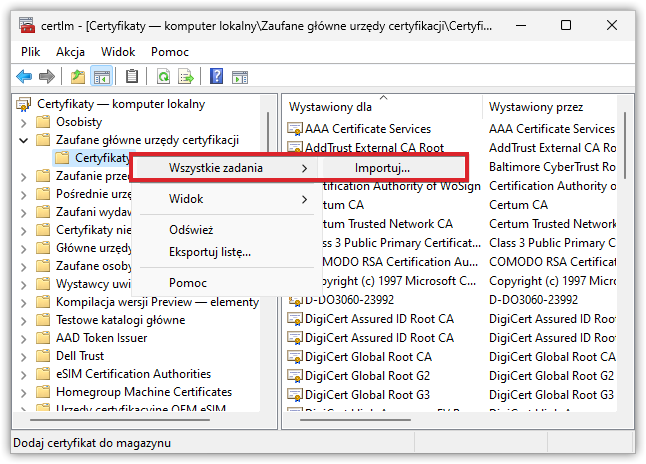The height and width of the screenshot is (464, 646).
Task: Select Certum Trusted Network CA issuer cell
Action: coord(552,224)
